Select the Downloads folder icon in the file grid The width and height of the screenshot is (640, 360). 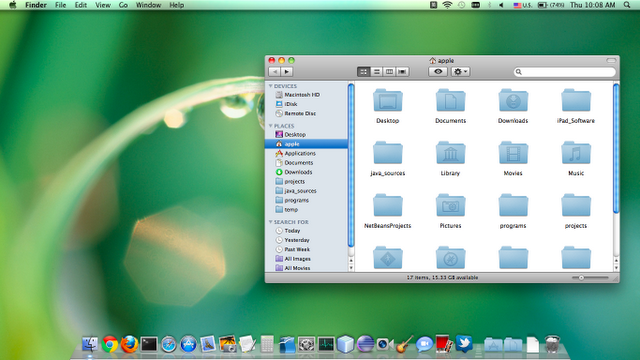point(513,100)
